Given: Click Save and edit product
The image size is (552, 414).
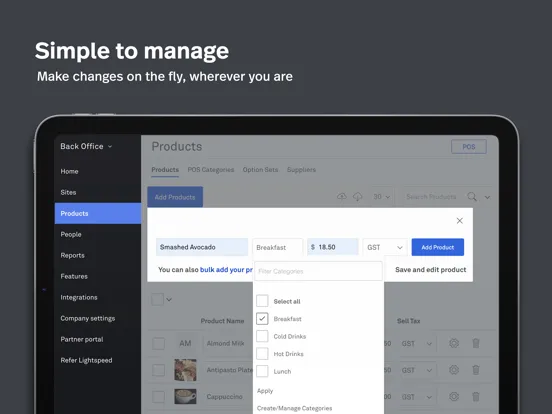Looking at the screenshot, I should click(431, 270).
